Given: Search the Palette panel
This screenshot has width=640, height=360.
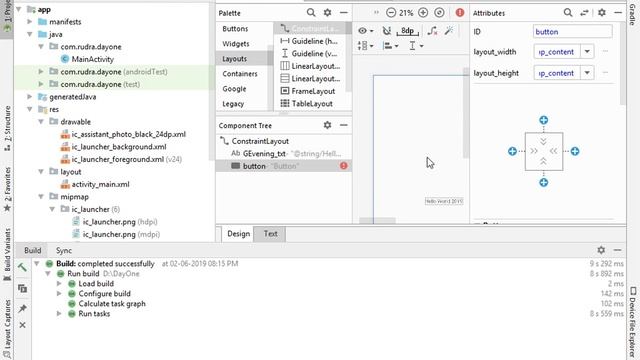Looking at the screenshot, I should pyautogui.click(x=311, y=13).
